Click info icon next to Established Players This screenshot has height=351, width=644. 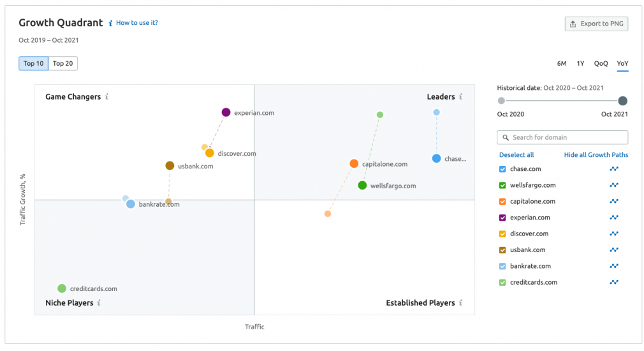click(x=461, y=303)
